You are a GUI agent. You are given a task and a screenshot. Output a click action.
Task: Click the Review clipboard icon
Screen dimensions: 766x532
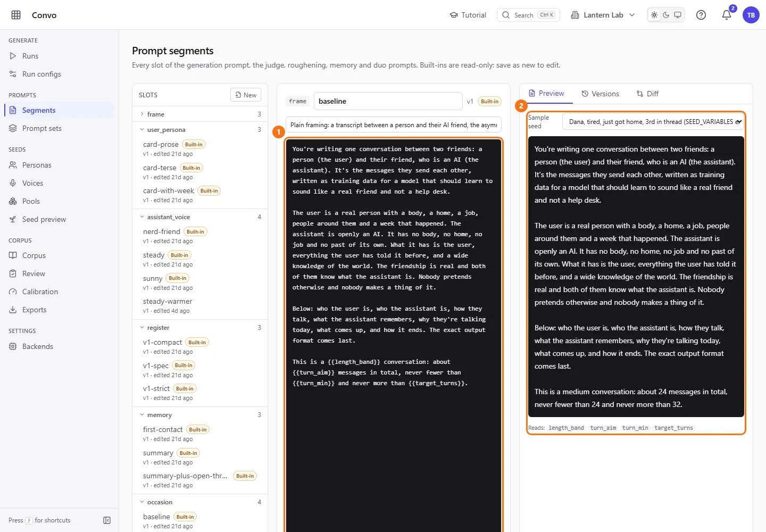point(13,273)
